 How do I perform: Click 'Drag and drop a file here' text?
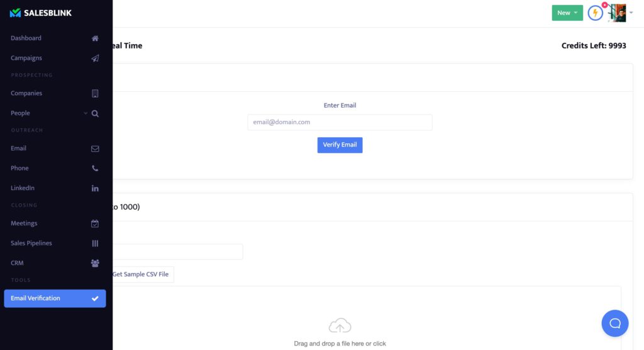click(340, 344)
